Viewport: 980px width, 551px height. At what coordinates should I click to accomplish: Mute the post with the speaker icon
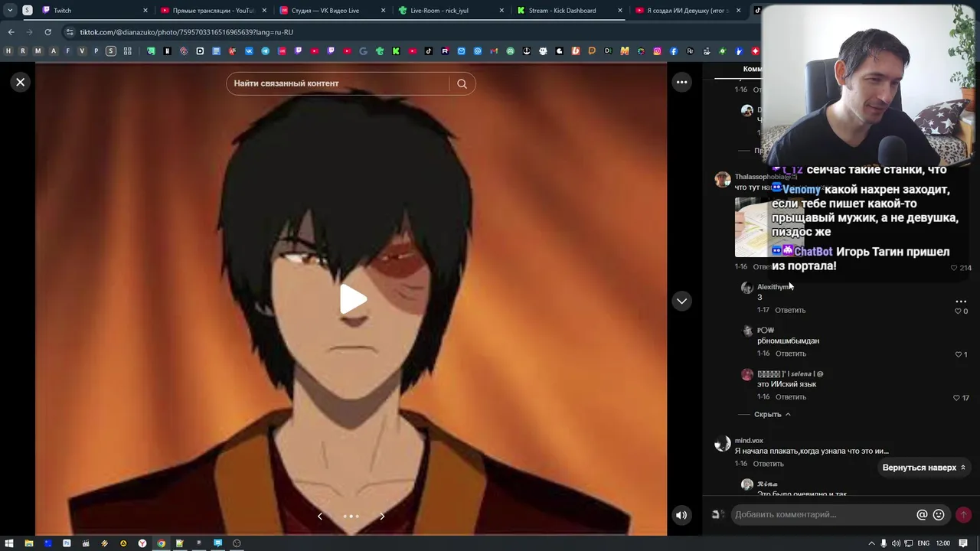[x=681, y=515]
